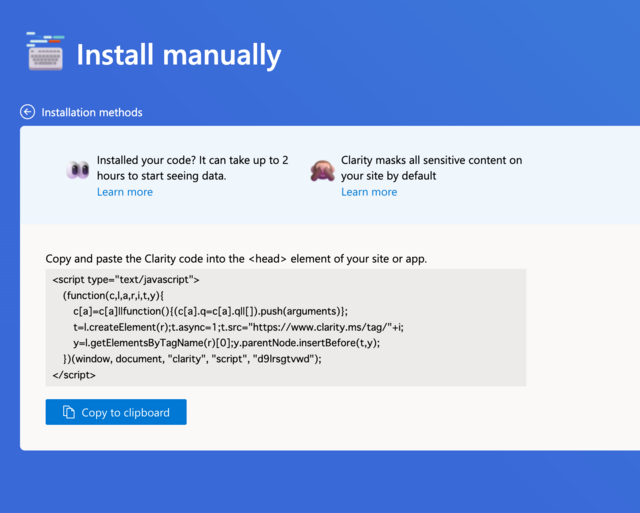Click the opening script type line
640x513 pixels.
[126, 280]
